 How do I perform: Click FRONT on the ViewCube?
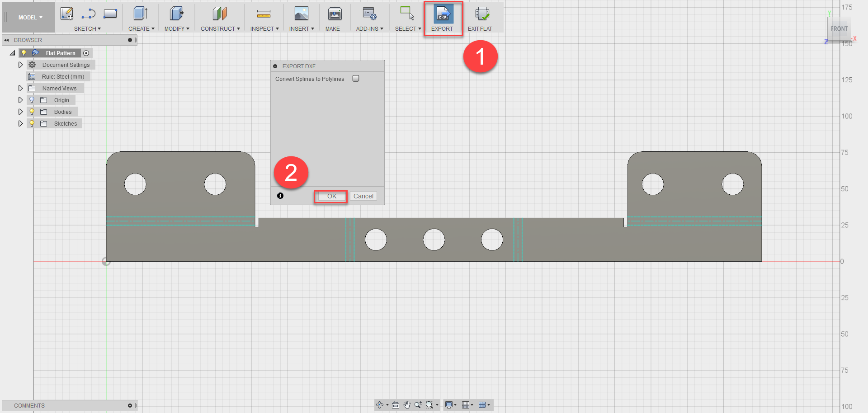[839, 28]
